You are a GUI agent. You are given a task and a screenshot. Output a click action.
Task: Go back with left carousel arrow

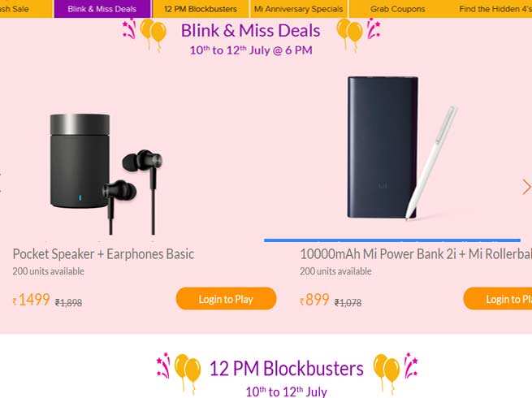[1, 182]
